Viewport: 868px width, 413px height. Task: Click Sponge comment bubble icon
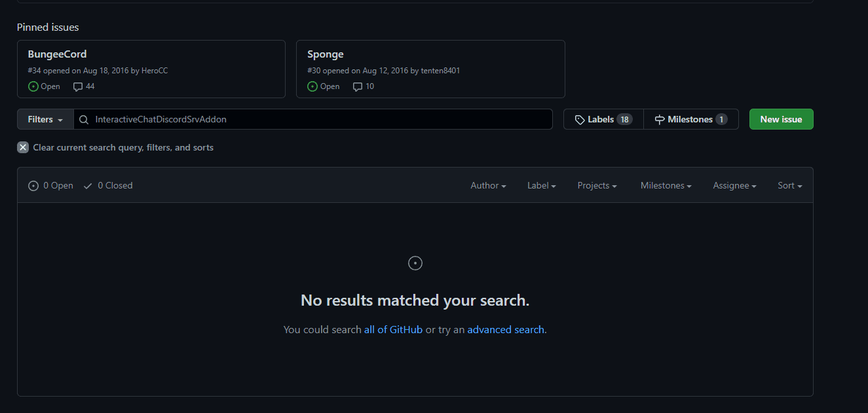click(x=358, y=86)
